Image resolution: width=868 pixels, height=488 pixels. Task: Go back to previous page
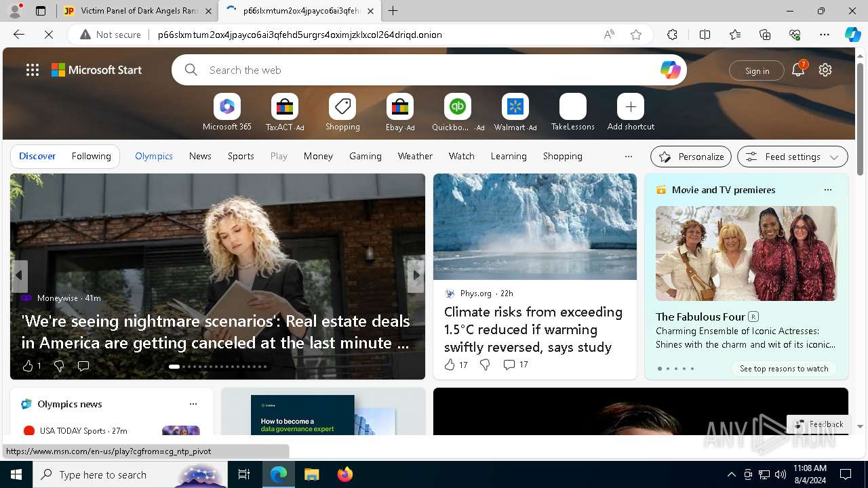tap(19, 35)
